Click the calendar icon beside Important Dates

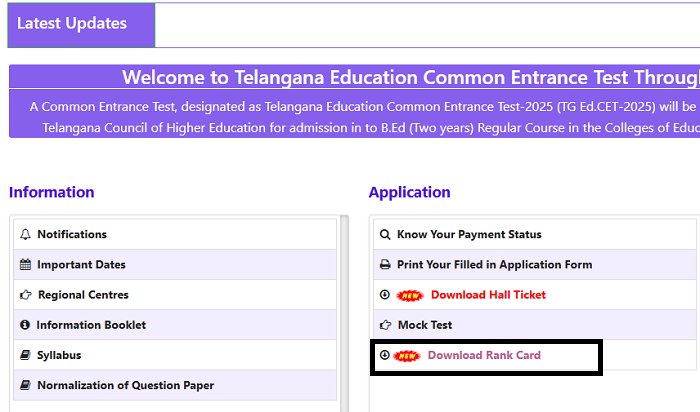pyautogui.click(x=25, y=265)
